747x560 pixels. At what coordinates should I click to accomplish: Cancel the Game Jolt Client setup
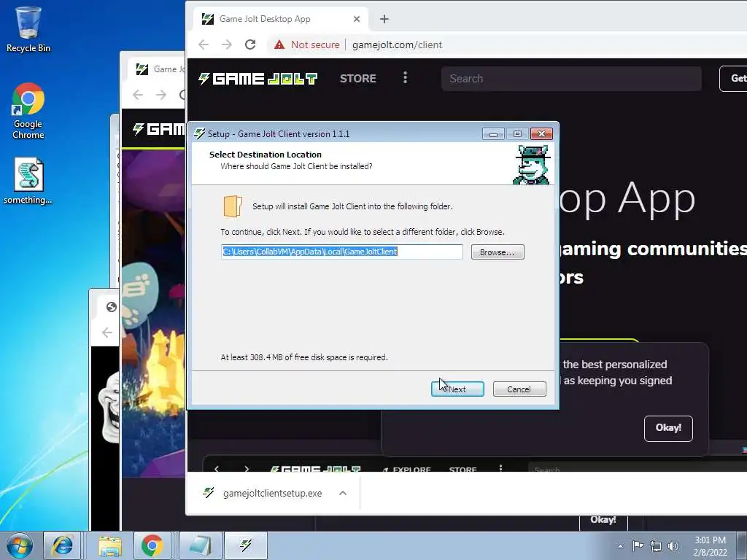click(x=519, y=389)
